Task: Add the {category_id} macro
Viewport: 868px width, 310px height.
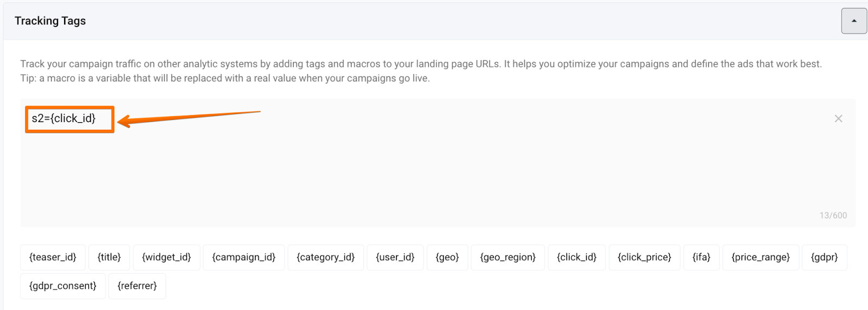Action: click(x=325, y=257)
